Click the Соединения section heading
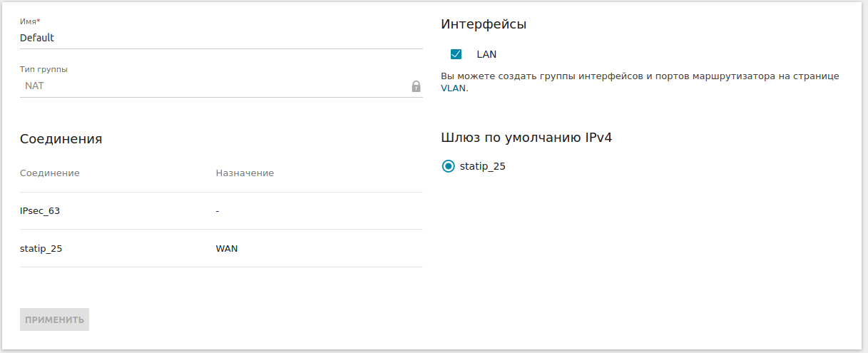The image size is (868, 353). (x=61, y=139)
